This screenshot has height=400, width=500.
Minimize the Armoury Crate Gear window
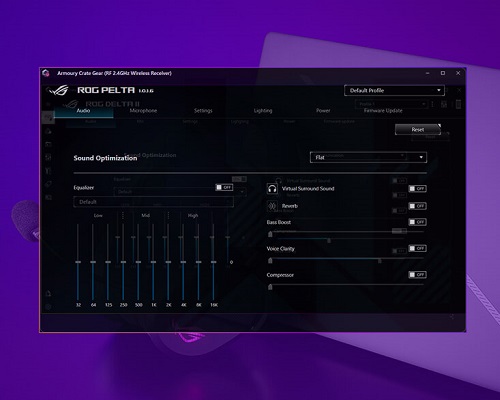pyautogui.click(x=427, y=73)
